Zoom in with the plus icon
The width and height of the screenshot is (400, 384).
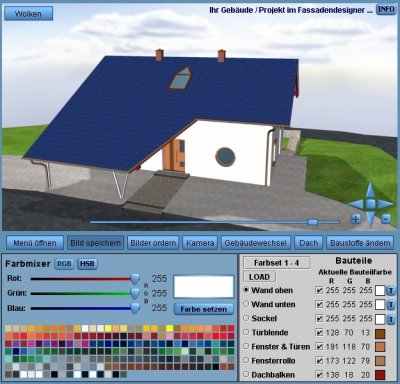tap(356, 219)
